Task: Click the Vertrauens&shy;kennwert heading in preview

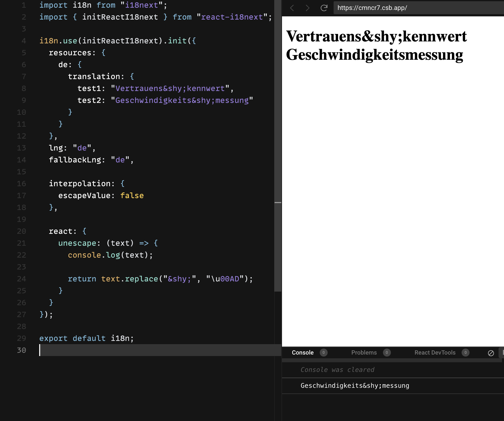Action: (x=376, y=36)
